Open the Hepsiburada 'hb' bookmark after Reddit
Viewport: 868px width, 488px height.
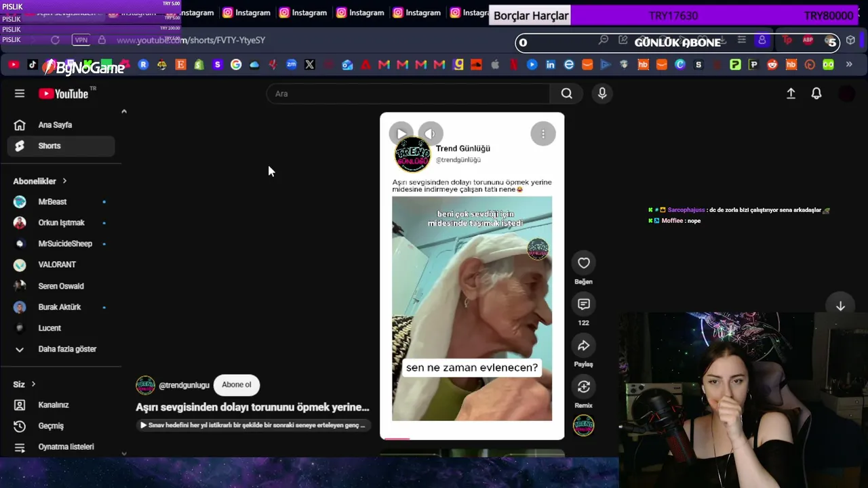coord(791,64)
